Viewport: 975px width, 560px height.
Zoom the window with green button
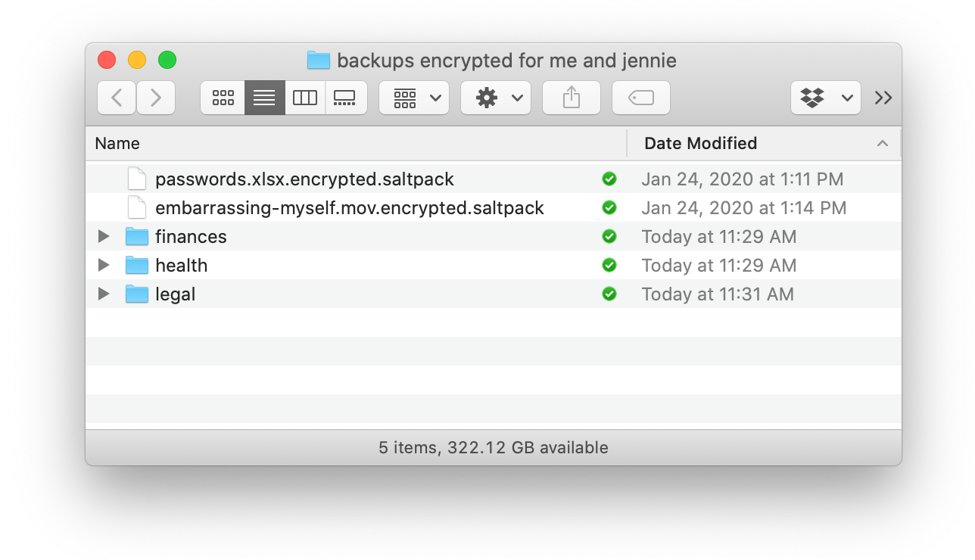pos(167,61)
